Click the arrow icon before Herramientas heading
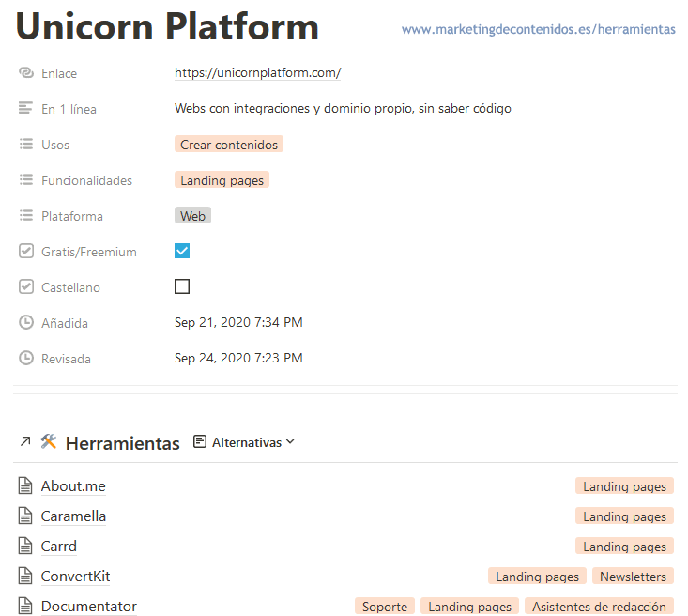688x616 pixels. [25, 441]
